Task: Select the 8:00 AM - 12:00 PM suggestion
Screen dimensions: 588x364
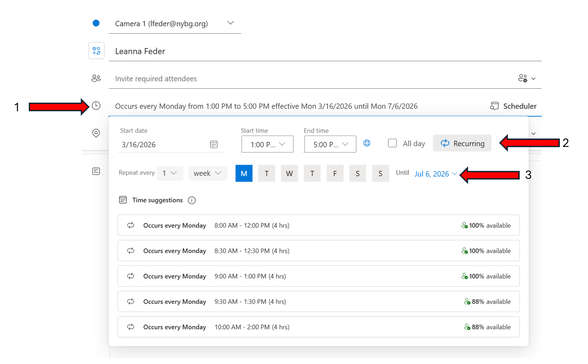Action: pos(318,225)
